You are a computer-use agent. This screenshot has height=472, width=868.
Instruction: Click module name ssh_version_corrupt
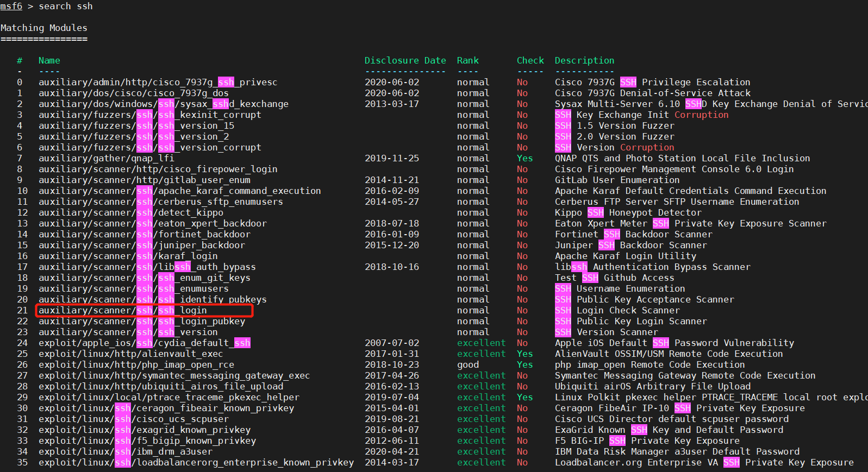point(150,147)
